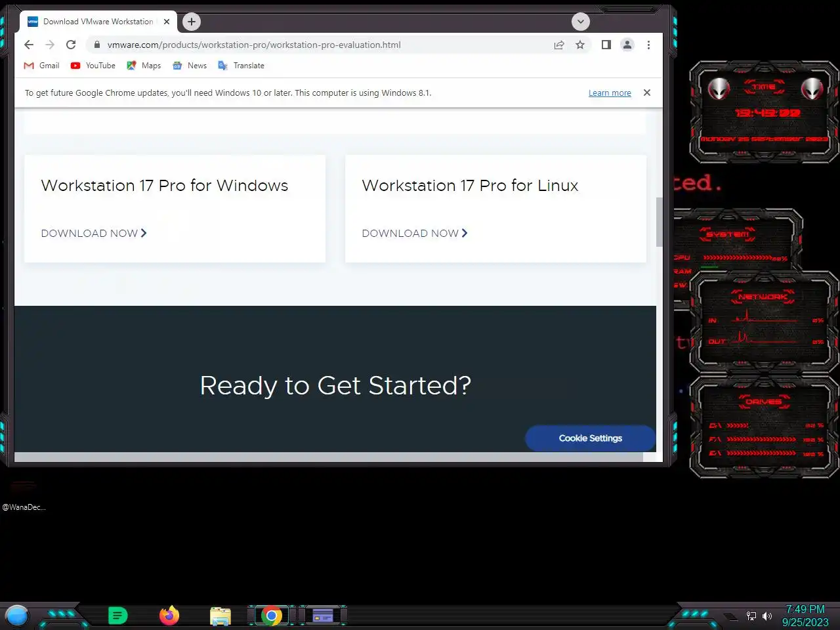Open the Chrome profile menu
The width and height of the screenshot is (840, 630).
tap(627, 45)
